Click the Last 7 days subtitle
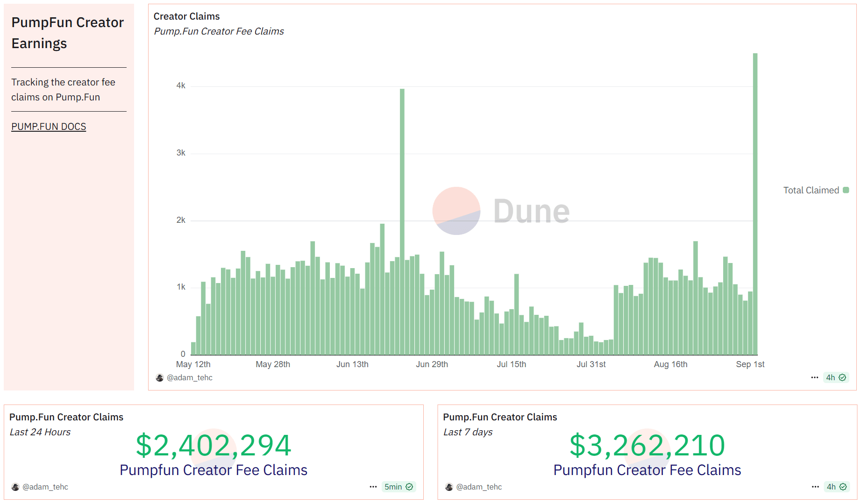Image resolution: width=861 pixels, height=504 pixels. (x=468, y=432)
